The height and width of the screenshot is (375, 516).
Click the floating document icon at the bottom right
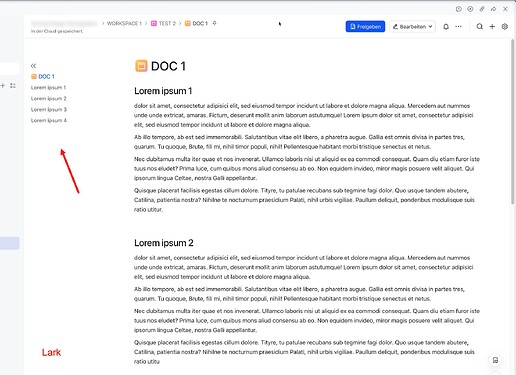pos(495,360)
